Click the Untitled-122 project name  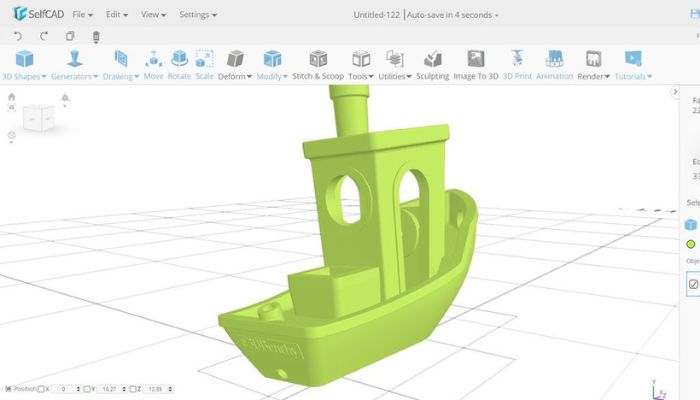(x=376, y=15)
